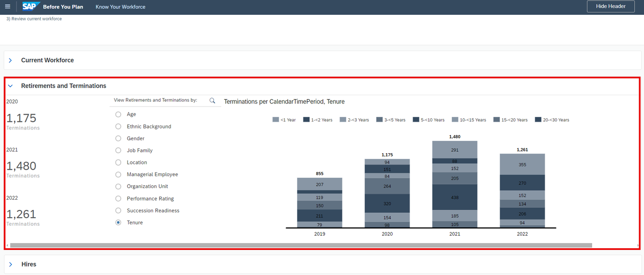Click the 2021 x-axis label
Screen dimensions: 644x275
point(455,234)
